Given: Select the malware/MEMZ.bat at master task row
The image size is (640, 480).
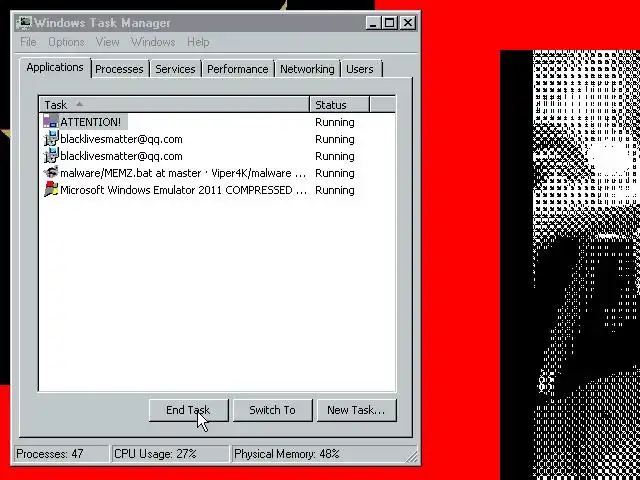Looking at the screenshot, I should (216, 173).
